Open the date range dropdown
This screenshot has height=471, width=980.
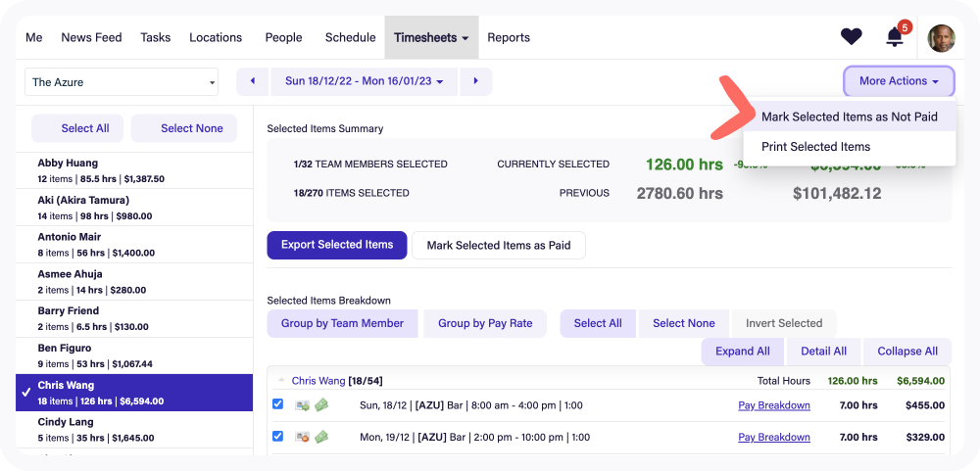click(x=364, y=81)
